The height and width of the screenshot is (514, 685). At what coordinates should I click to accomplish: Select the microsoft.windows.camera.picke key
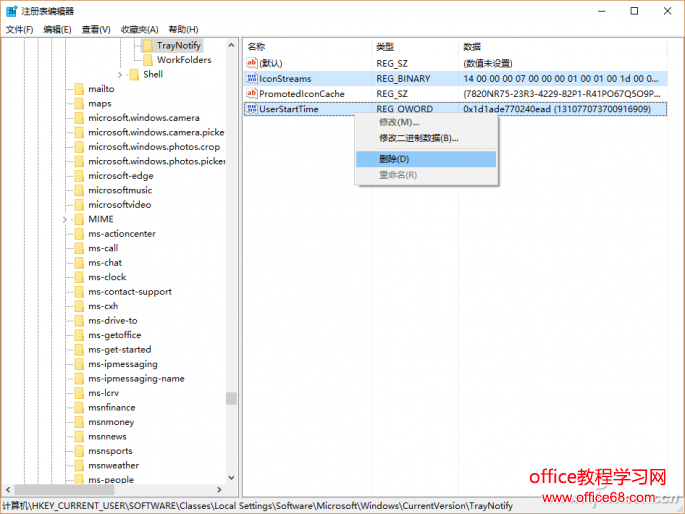point(156,132)
